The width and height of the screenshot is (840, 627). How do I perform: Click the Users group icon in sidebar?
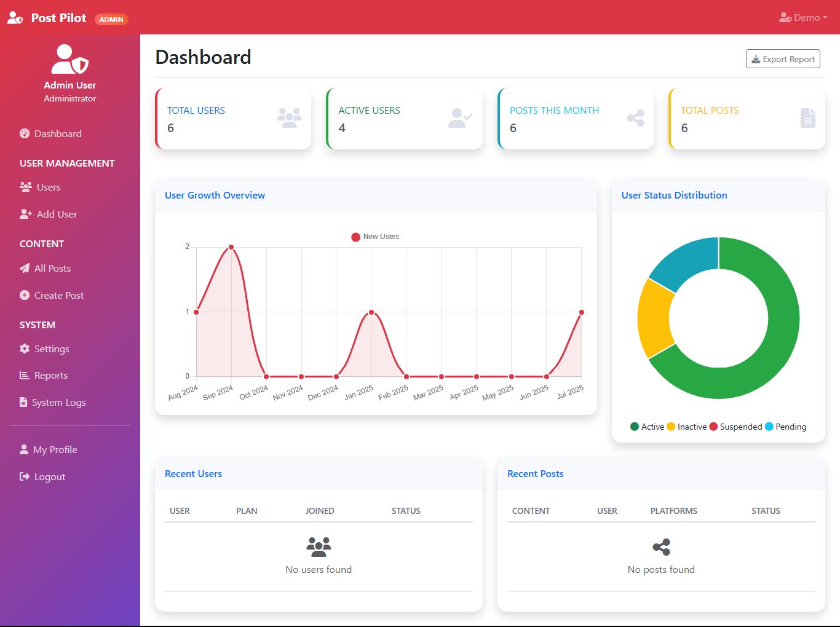[26, 187]
